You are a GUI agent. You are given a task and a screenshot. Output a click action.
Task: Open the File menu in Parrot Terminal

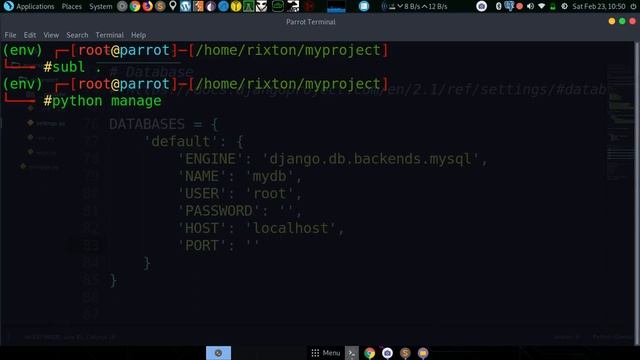[10, 35]
